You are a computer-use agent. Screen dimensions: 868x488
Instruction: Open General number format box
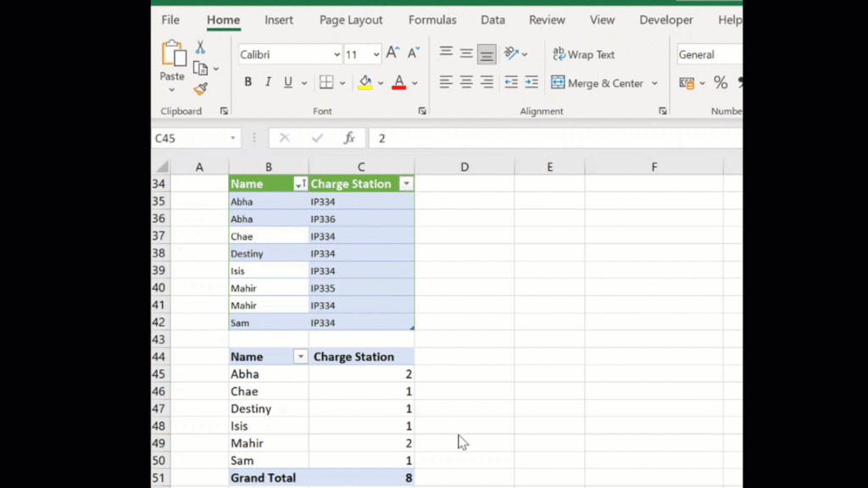(709, 54)
